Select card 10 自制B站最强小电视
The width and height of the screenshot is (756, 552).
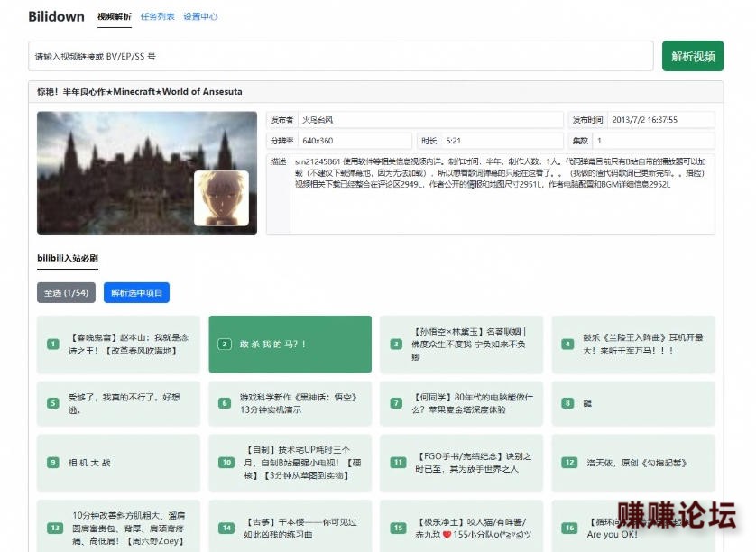(x=290, y=463)
